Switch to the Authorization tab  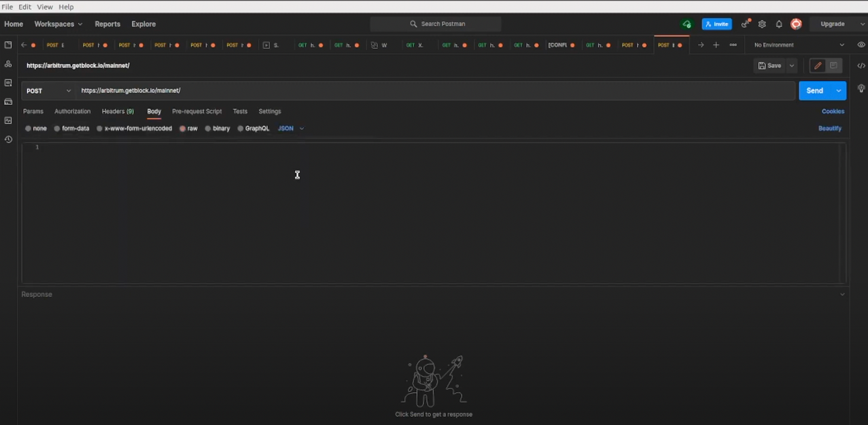(x=73, y=111)
